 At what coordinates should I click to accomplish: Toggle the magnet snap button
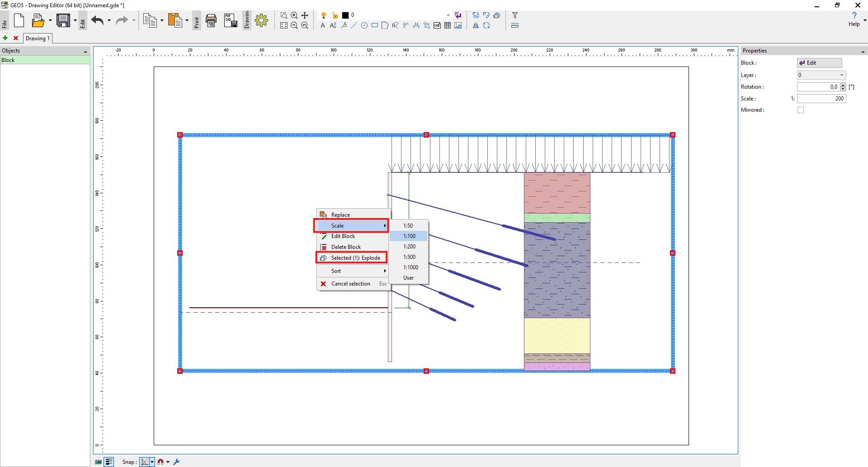point(160,462)
